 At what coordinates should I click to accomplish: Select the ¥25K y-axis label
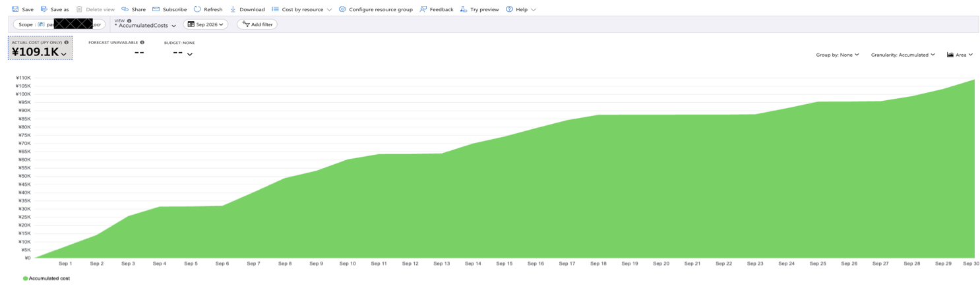[24, 217]
